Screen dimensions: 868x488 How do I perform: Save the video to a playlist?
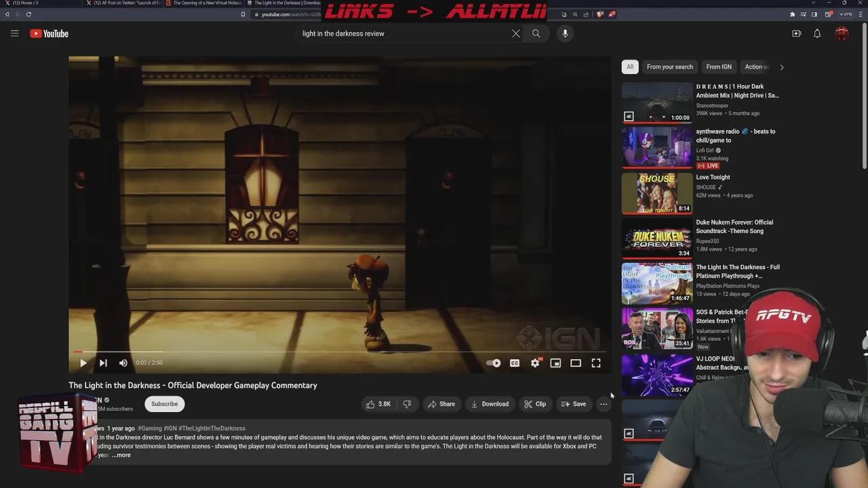574,404
